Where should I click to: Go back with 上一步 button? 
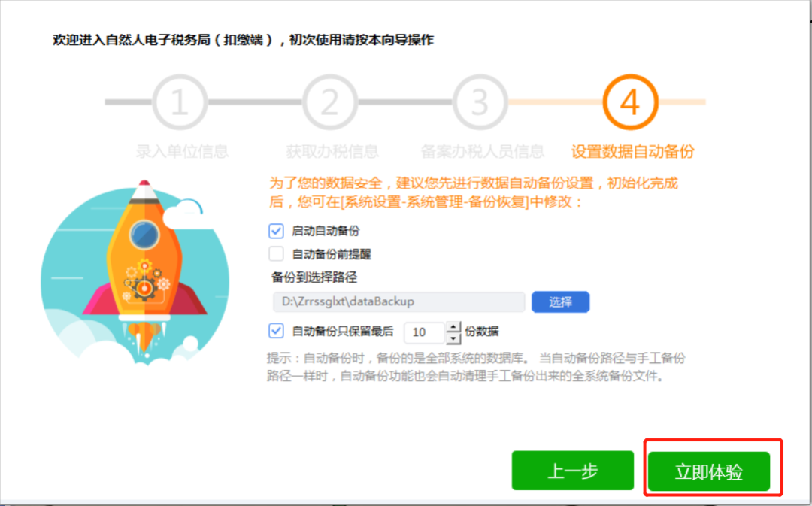click(x=573, y=471)
